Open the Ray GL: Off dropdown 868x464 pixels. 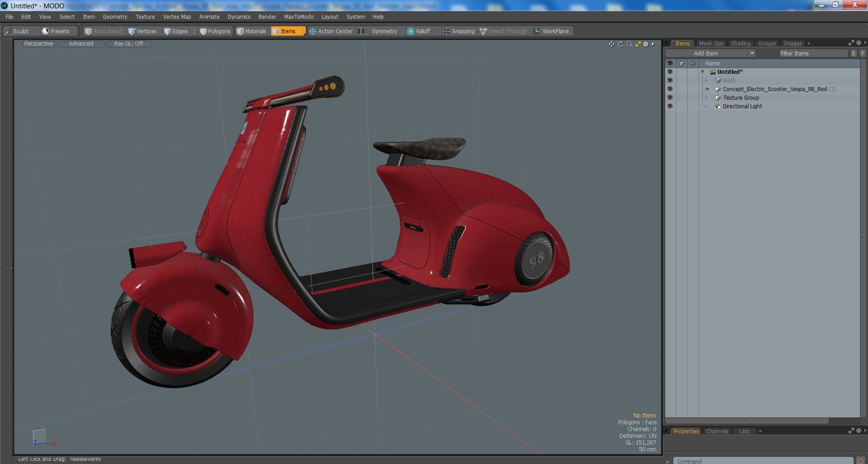(129, 44)
